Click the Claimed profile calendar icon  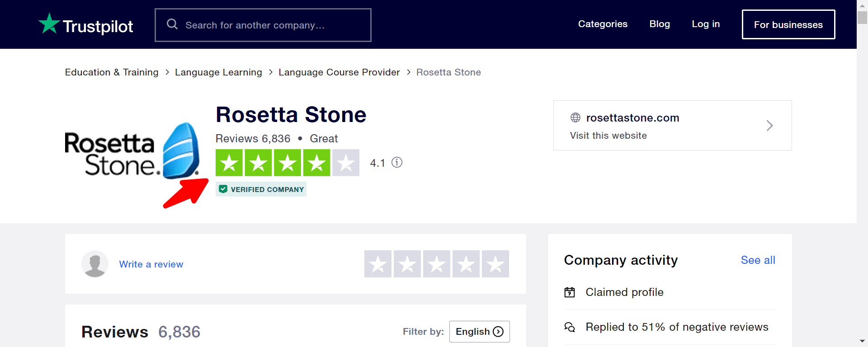point(570,292)
